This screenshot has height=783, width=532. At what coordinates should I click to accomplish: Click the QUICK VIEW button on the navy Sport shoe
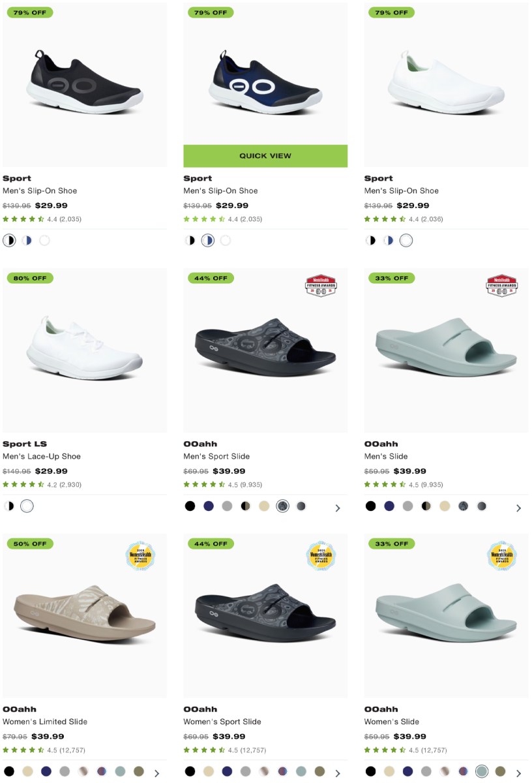[265, 156]
